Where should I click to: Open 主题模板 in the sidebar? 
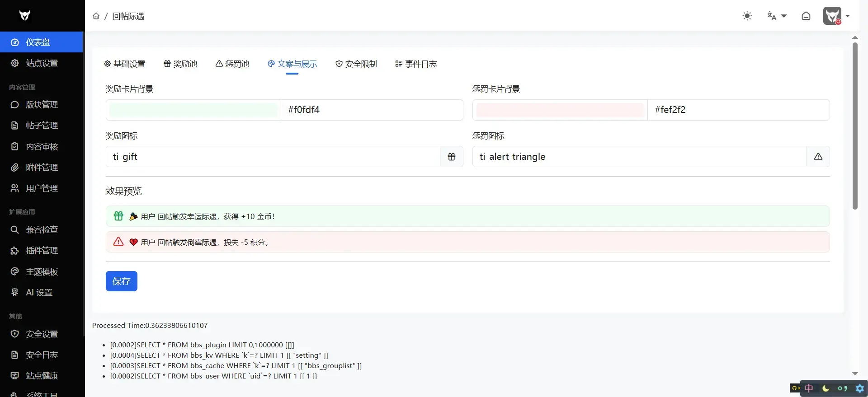pyautogui.click(x=42, y=271)
